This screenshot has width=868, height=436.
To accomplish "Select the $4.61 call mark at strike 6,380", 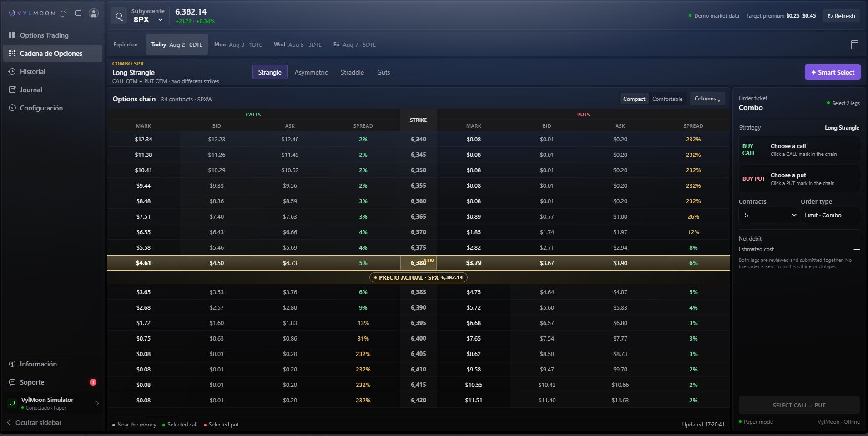I will pyautogui.click(x=143, y=263).
